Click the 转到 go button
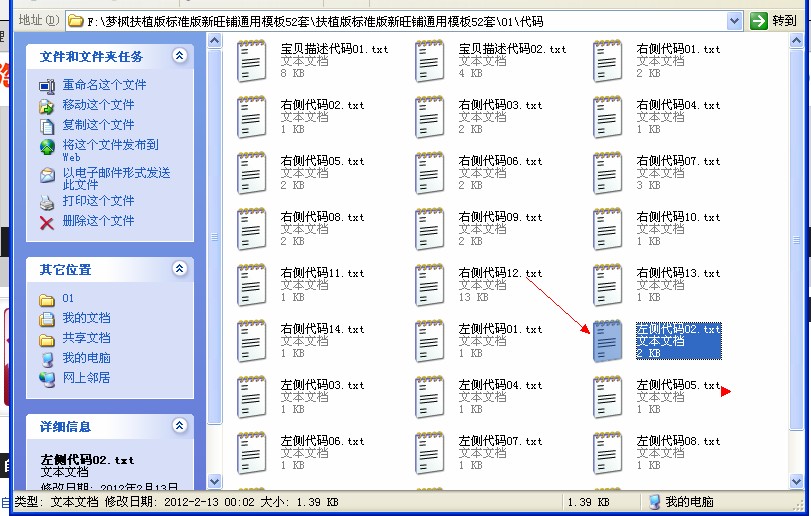 pos(774,21)
